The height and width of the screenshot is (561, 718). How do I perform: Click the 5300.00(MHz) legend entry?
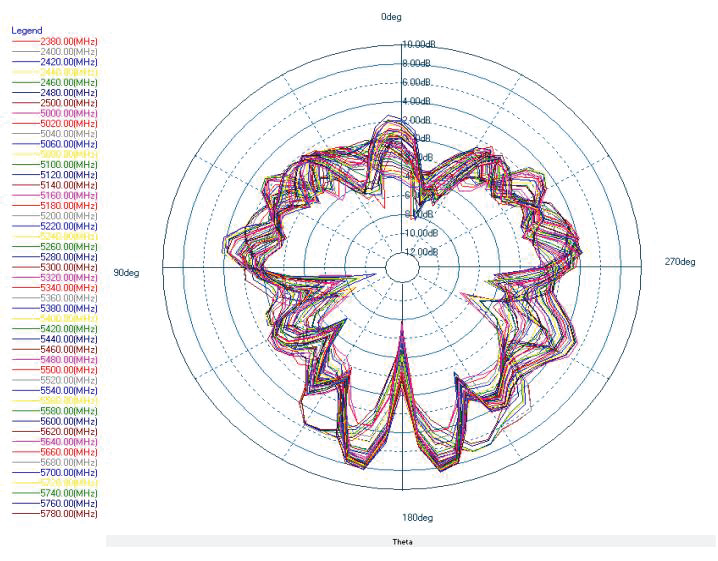68,267
